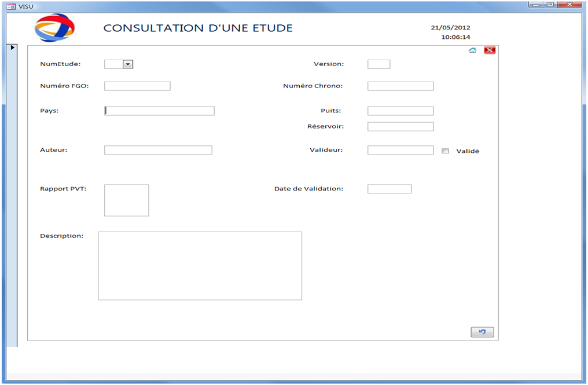Image resolution: width=588 pixels, height=385 pixels.
Task: Open the Rapport PVT attachment box
Action: tap(126, 200)
